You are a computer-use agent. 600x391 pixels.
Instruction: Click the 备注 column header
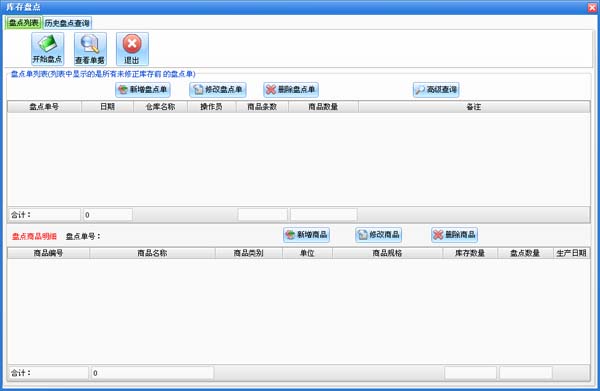pyautogui.click(x=474, y=107)
